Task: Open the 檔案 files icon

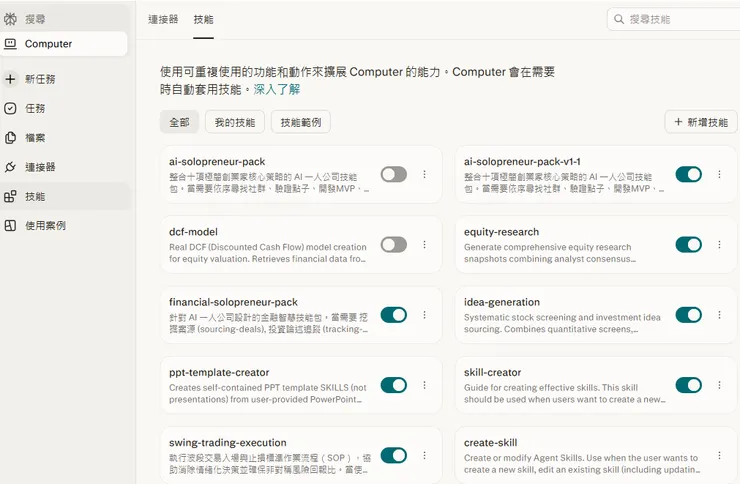Action: pyautogui.click(x=10, y=138)
